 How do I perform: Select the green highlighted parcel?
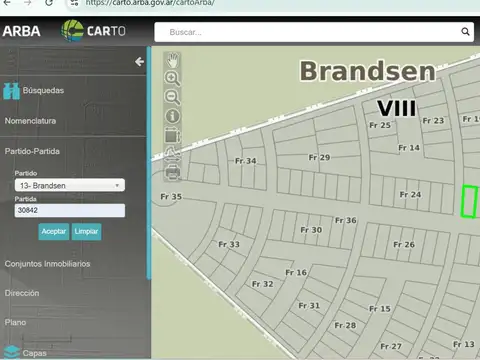coord(469,202)
